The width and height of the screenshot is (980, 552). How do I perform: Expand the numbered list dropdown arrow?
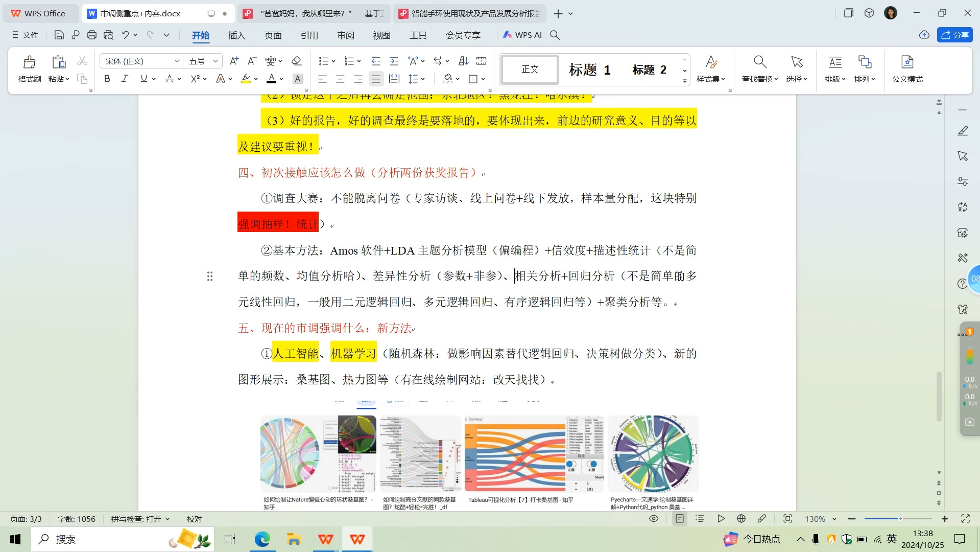point(359,61)
